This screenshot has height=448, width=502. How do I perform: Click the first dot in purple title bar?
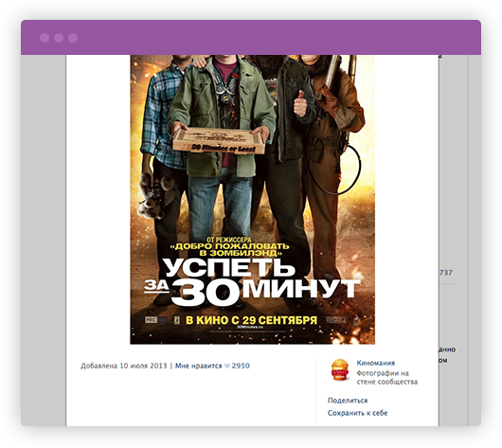tap(45, 38)
